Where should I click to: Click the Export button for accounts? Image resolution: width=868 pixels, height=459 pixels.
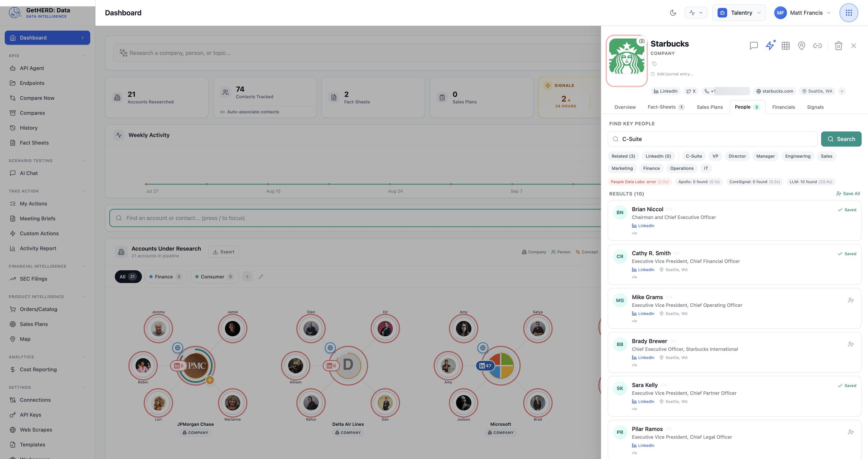223,252
